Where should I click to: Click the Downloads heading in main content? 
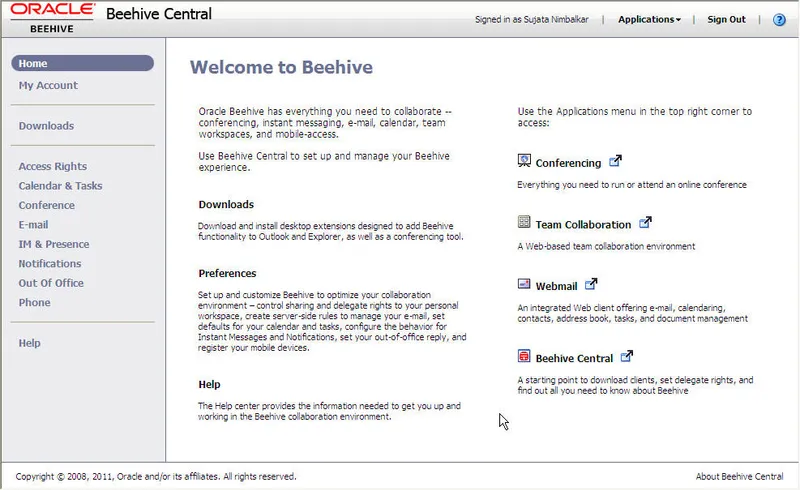click(x=226, y=204)
